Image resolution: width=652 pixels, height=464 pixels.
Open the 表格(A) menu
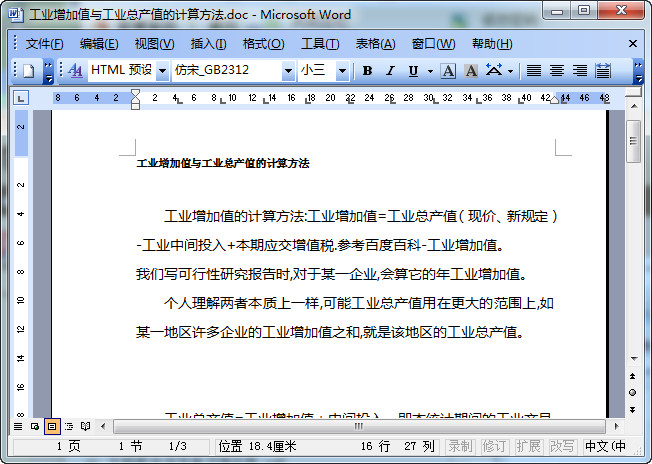point(375,44)
